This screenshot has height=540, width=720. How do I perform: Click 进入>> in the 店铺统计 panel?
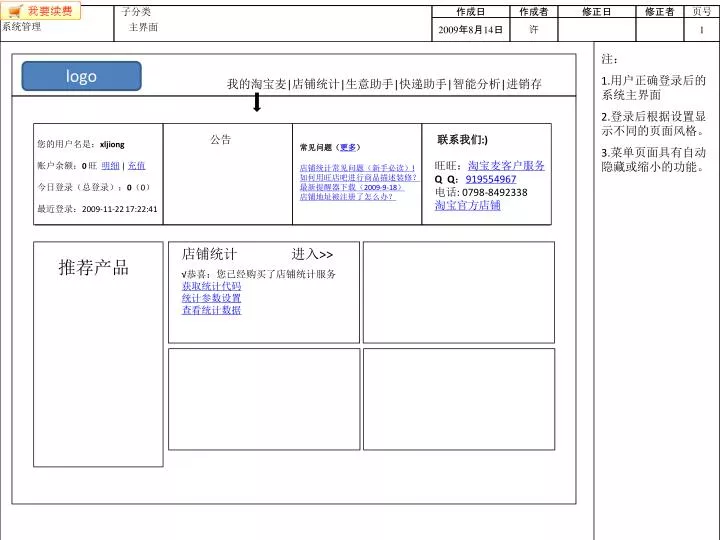point(312,255)
